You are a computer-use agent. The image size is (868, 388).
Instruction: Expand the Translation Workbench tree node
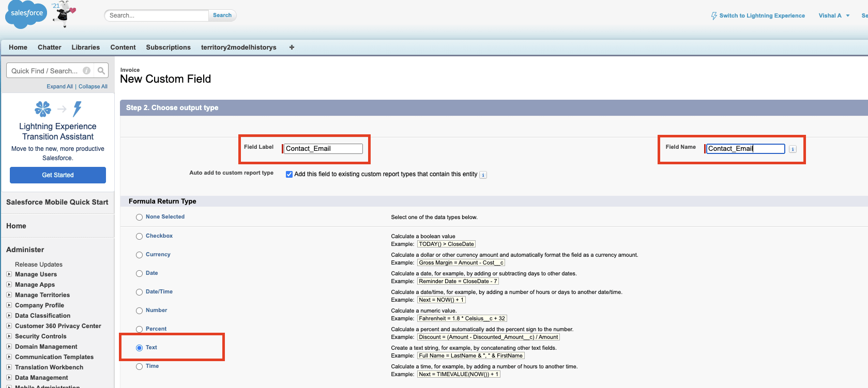(9, 367)
